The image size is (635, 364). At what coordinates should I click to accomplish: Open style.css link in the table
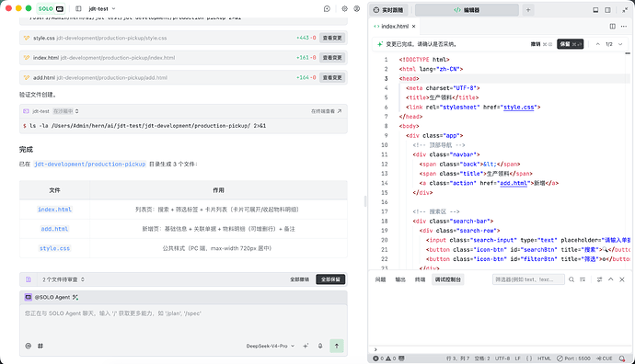tap(54, 248)
